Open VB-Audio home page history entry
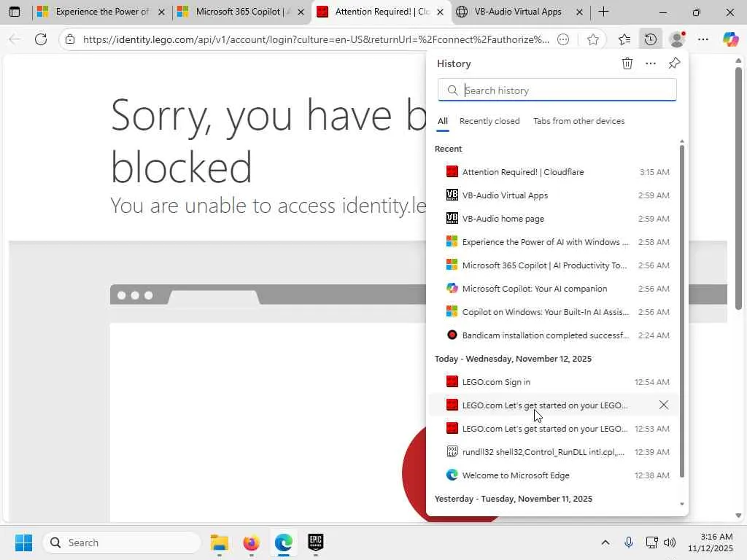The height and width of the screenshot is (560, 747). tap(553, 219)
